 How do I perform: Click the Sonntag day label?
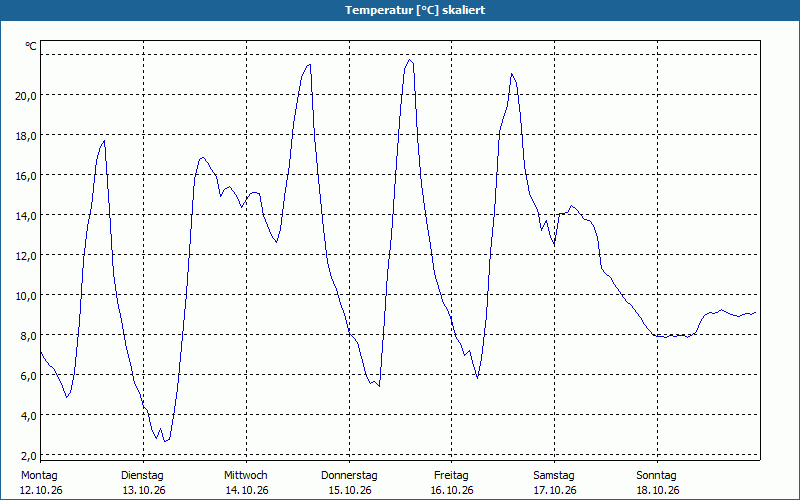click(x=657, y=476)
